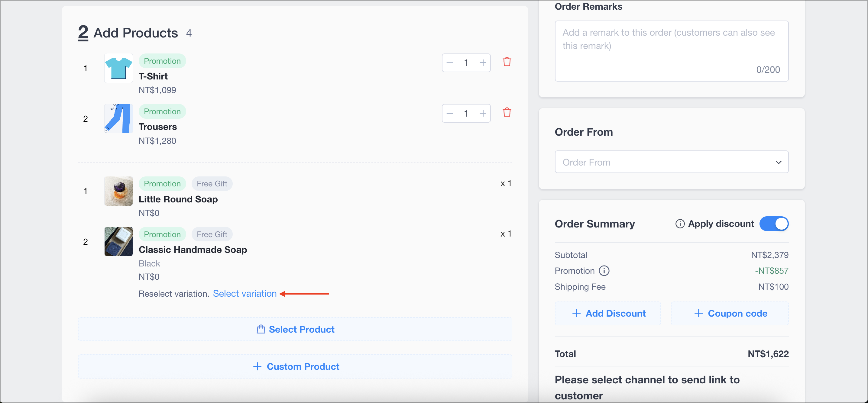Click the Select Product button
Image resolution: width=868 pixels, height=403 pixels.
295,329
